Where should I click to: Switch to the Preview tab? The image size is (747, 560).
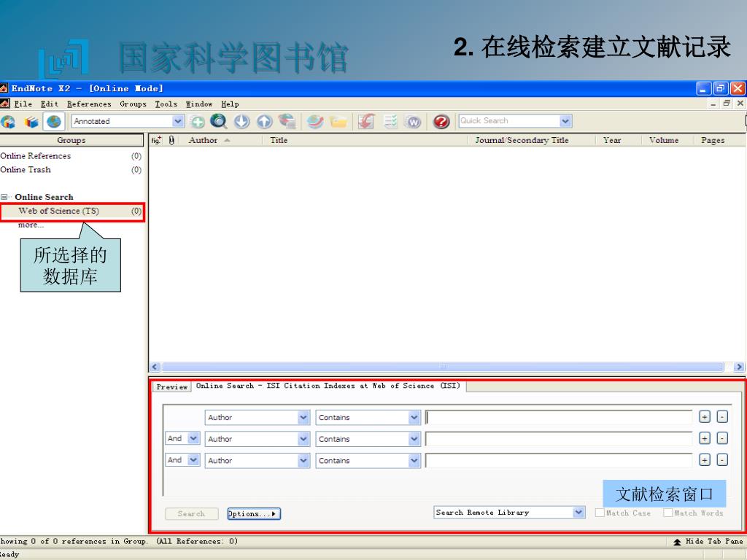point(171,386)
